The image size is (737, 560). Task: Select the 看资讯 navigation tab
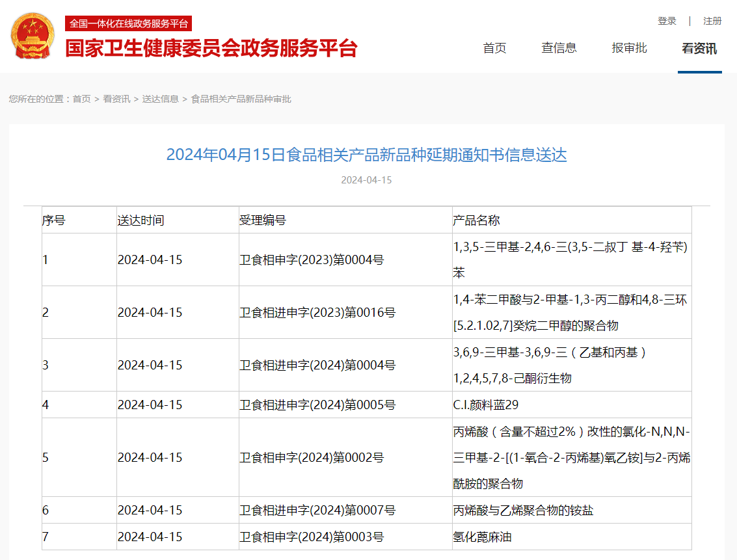[699, 48]
